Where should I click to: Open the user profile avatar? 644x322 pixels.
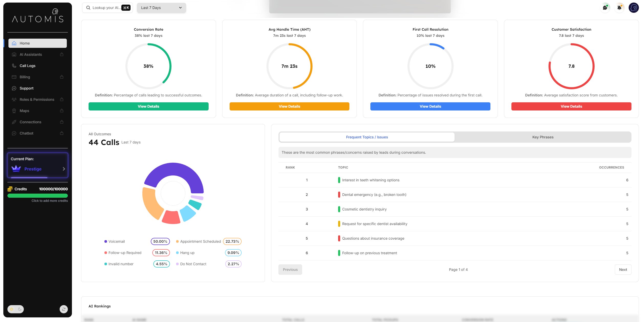pyautogui.click(x=634, y=8)
